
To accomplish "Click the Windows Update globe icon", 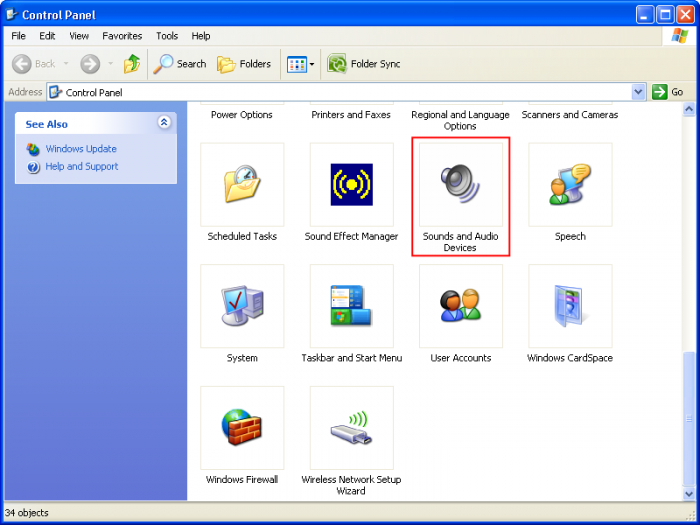I will pyautogui.click(x=33, y=149).
